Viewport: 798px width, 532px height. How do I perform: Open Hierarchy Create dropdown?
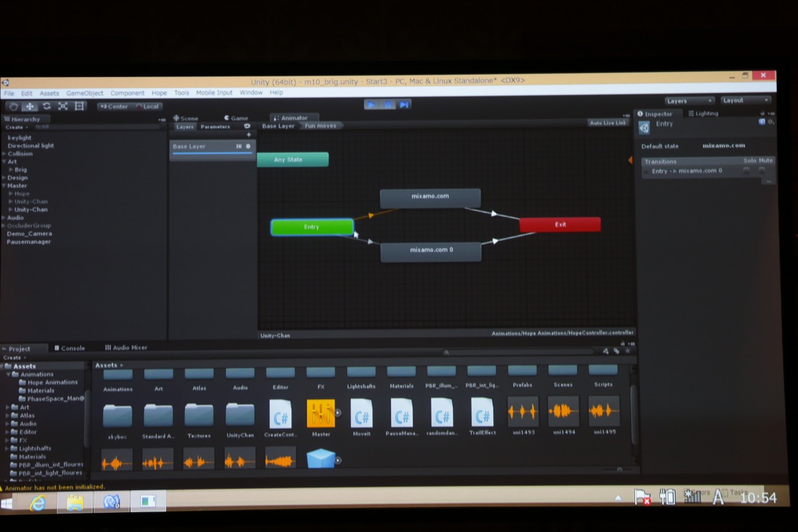pos(16,127)
